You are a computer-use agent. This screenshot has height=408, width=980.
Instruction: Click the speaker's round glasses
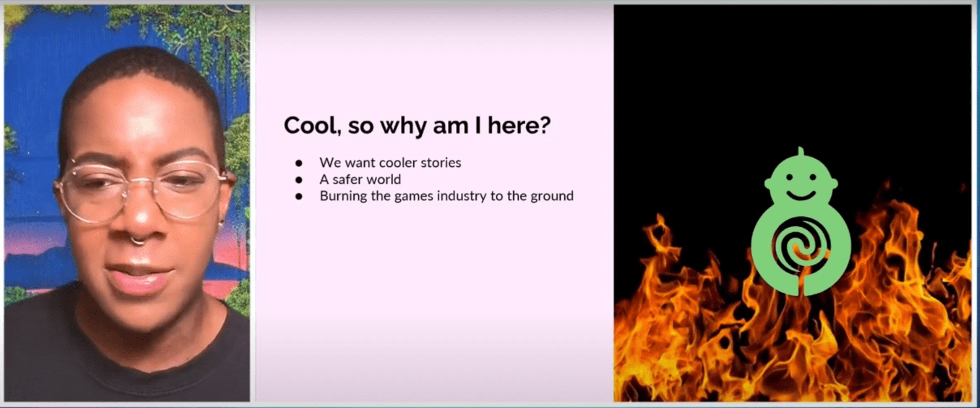(142, 189)
